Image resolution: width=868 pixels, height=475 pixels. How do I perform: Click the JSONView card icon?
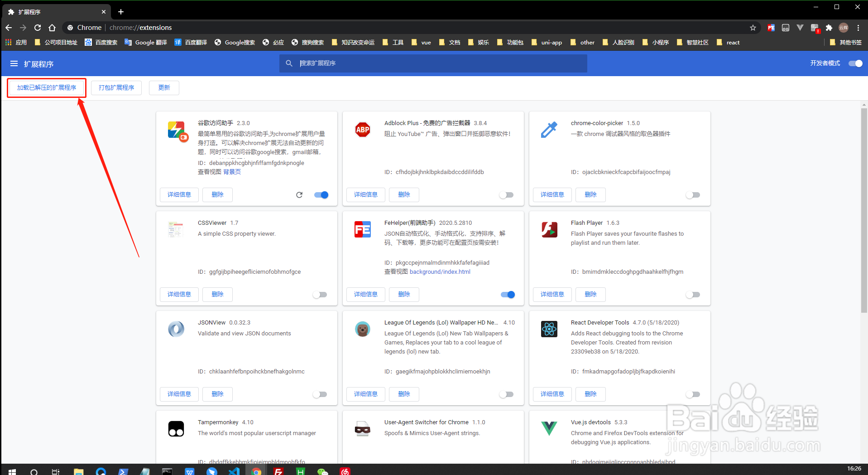coord(176,329)
